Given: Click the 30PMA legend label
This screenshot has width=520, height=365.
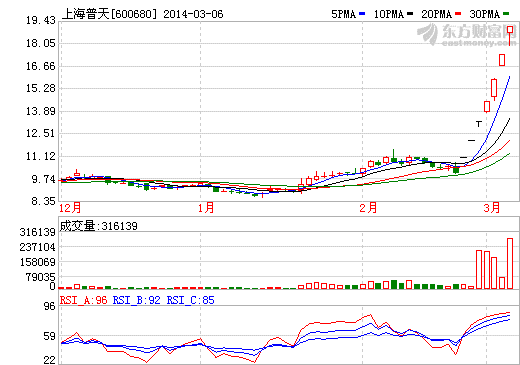Looking at the screenshot, I should (x=485, y=14).
